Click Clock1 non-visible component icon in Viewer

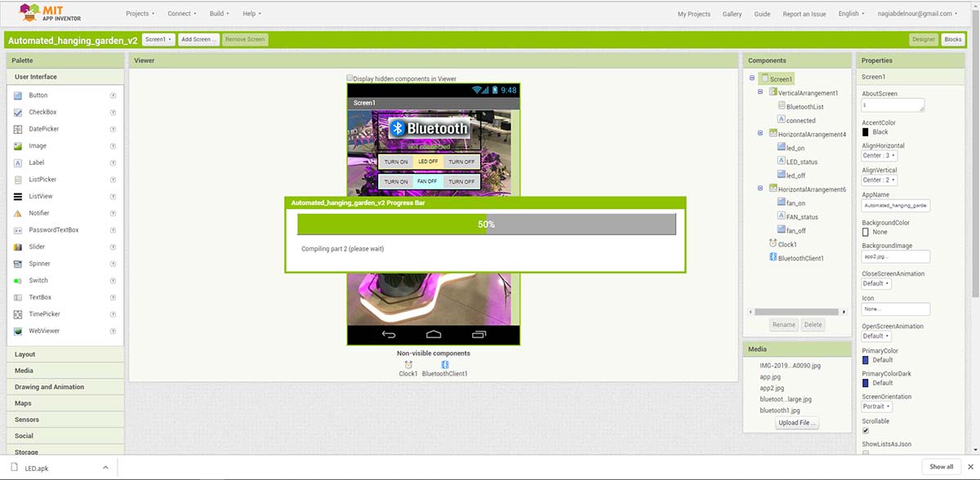click(x=408, y=364)
